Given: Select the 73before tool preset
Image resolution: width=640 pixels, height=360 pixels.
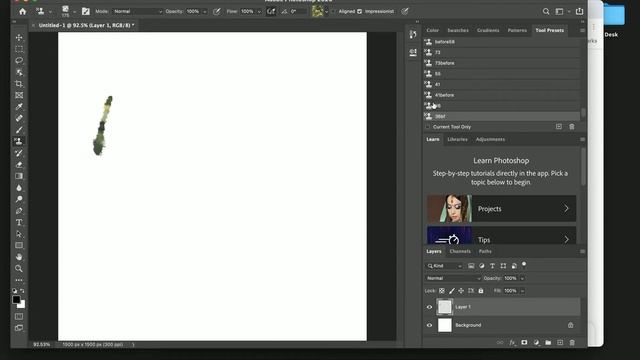Looking at the screenshot, I should click(502, 63).
